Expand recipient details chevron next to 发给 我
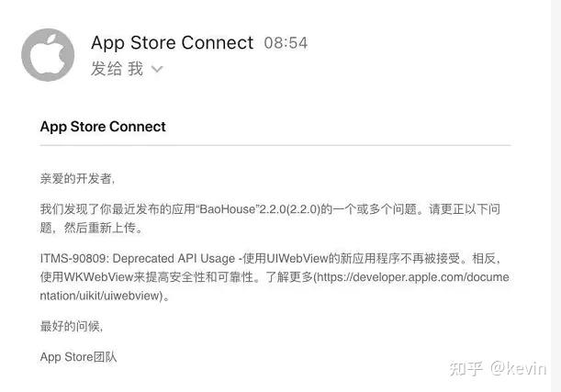561x392 pixels. [157, 69]
